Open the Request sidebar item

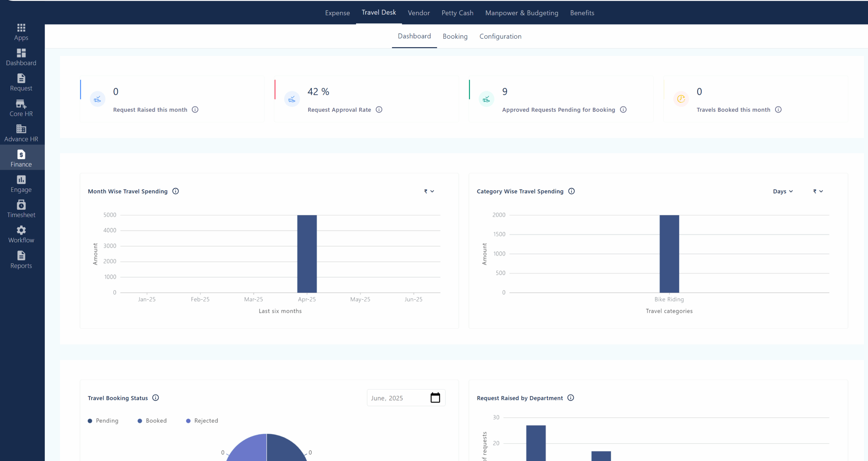(x=21, y=83)
